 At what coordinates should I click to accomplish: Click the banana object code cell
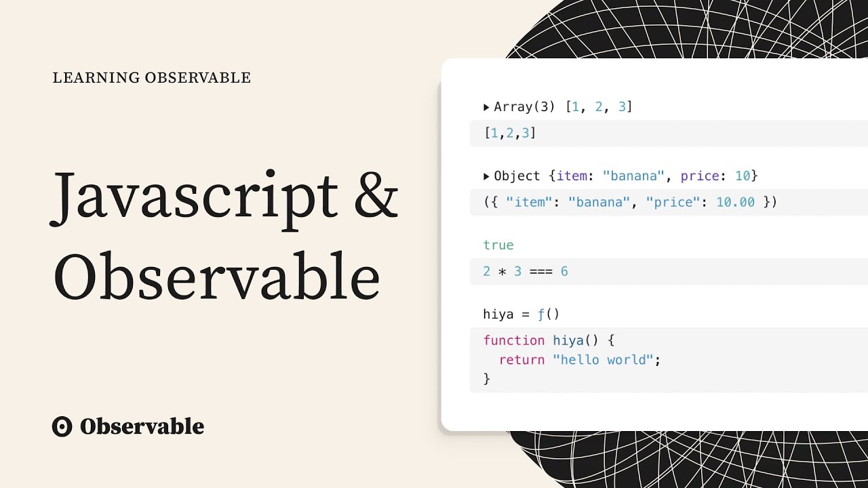pos(669,202)
